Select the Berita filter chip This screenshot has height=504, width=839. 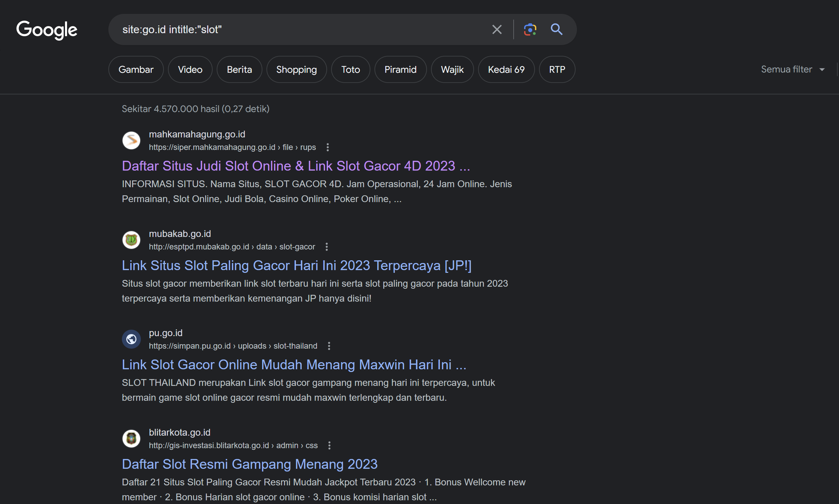pyautogui.click(x=239, y=69)
